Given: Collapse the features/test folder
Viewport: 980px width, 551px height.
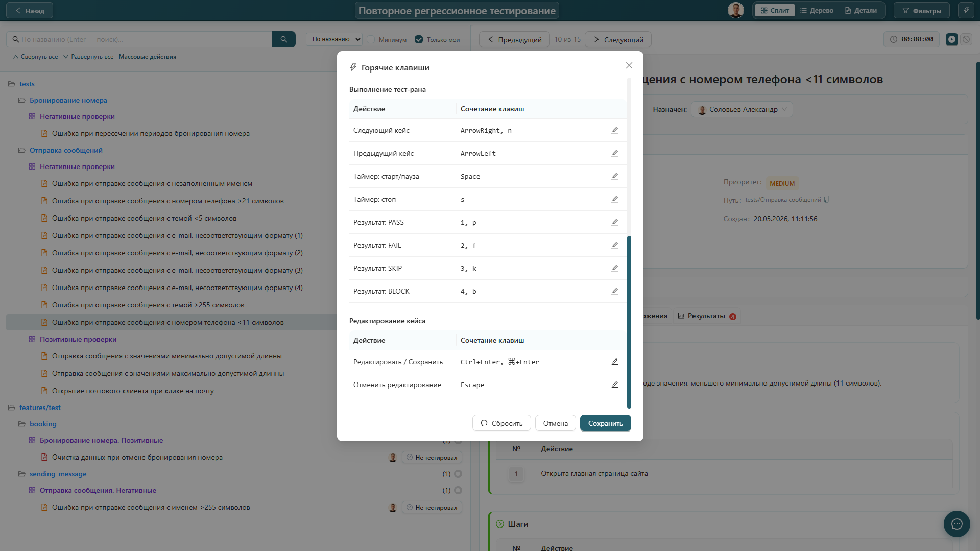Looking at the screenshot, I should pyautogui.click(x=12, y=408).
